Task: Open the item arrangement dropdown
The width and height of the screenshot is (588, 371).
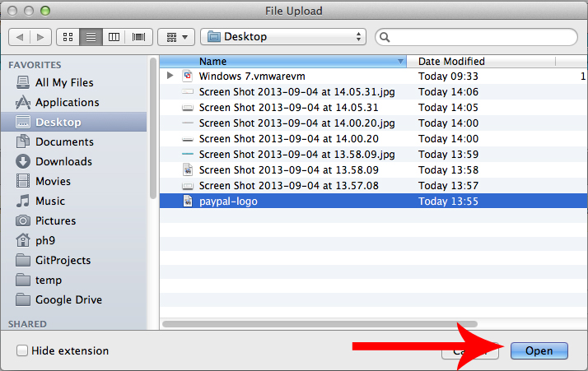Action: pos(175,37)
